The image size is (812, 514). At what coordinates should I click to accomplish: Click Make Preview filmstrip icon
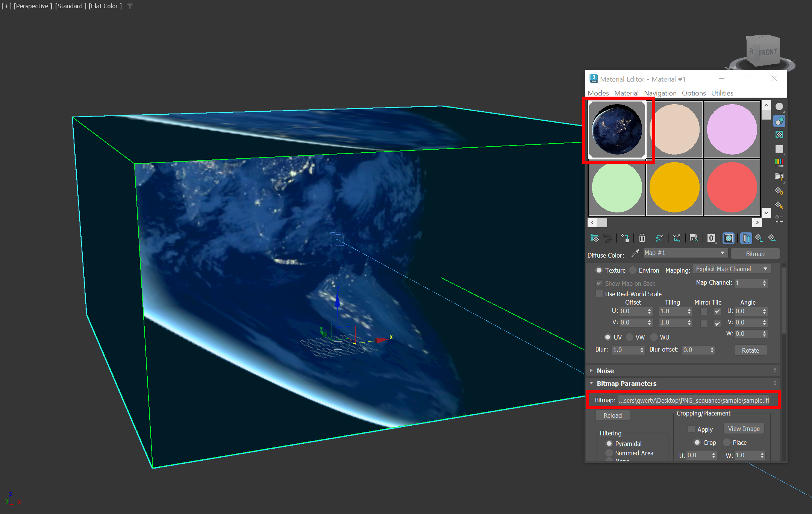point(779,176)
